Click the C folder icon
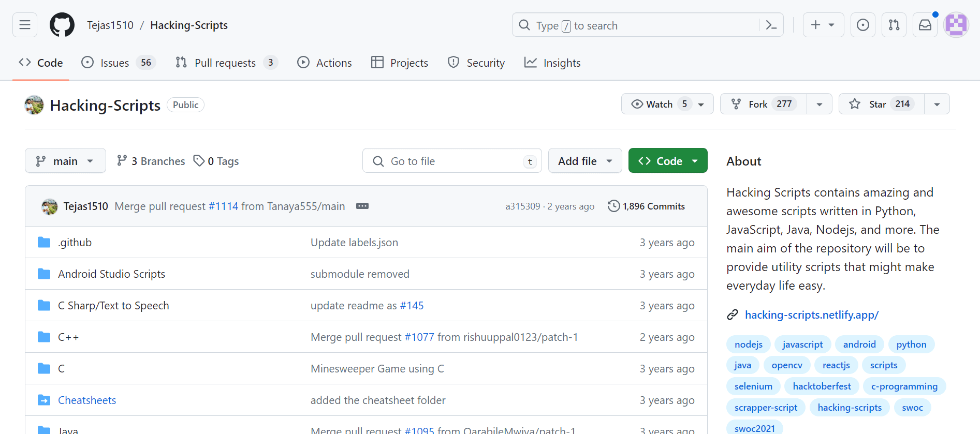 [x=44, y=368]
